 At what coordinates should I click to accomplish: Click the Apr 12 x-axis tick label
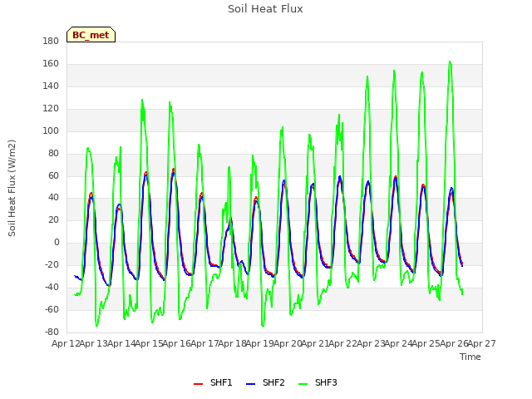pyautogui.click(x=66, y=343)
